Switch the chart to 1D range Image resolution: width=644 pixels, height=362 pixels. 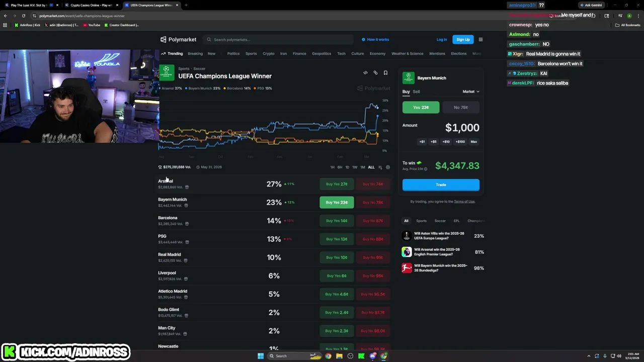(x=347, y=167)
